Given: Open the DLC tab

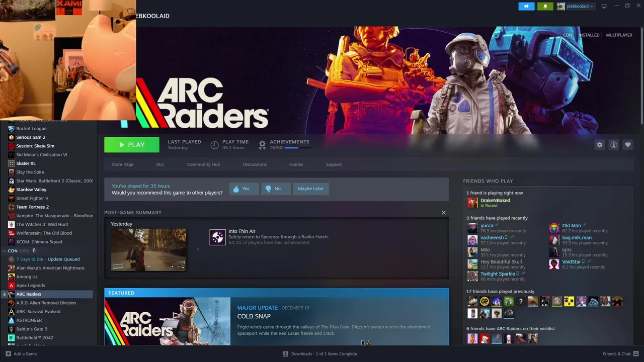Looking at the screenshot, I should [160, 164].
